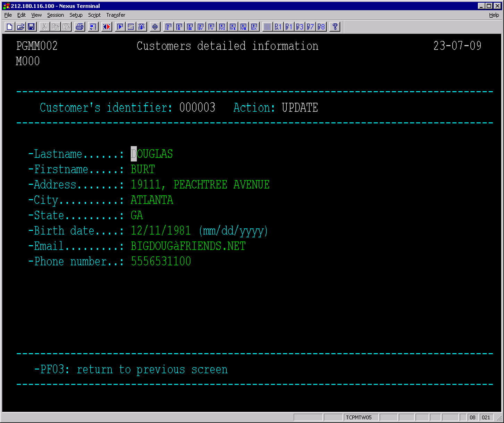Click the date 23-07-09

coord(457,46)
